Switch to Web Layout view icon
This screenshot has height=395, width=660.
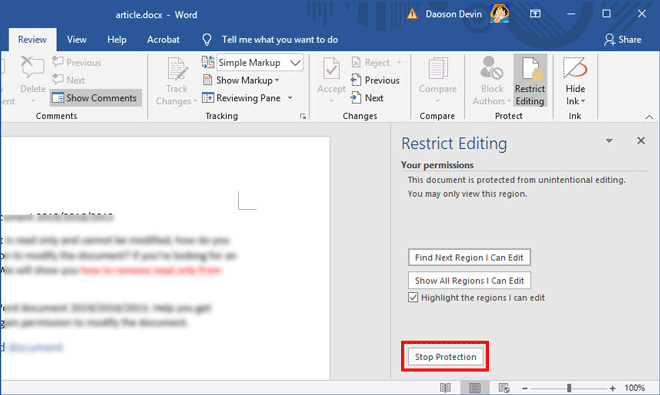click(504, 388)
